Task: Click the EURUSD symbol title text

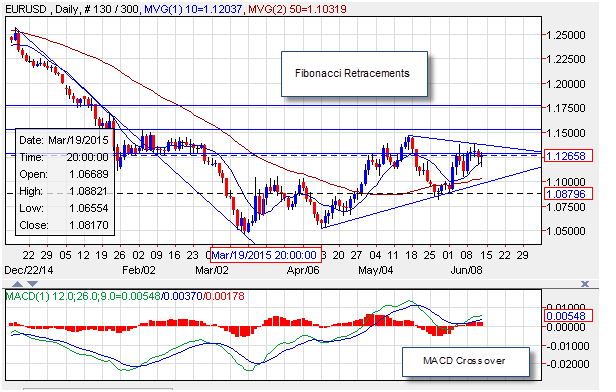Action: tap(26, 9)
